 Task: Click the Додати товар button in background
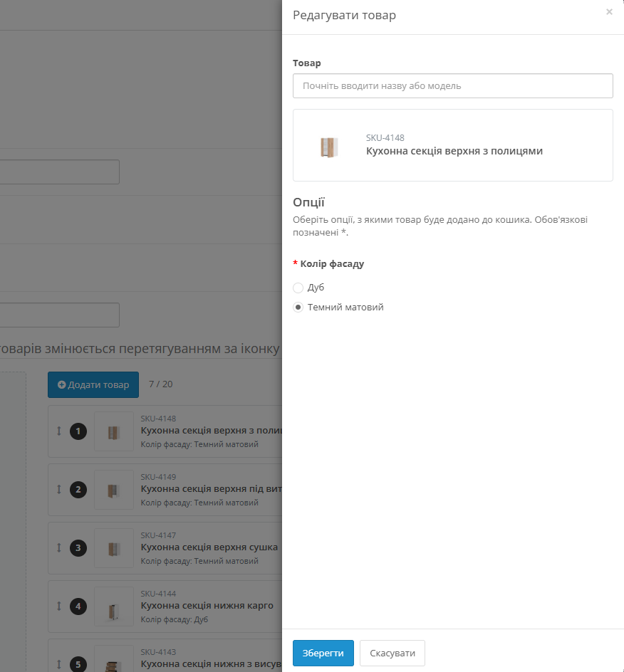coord(93,385)
